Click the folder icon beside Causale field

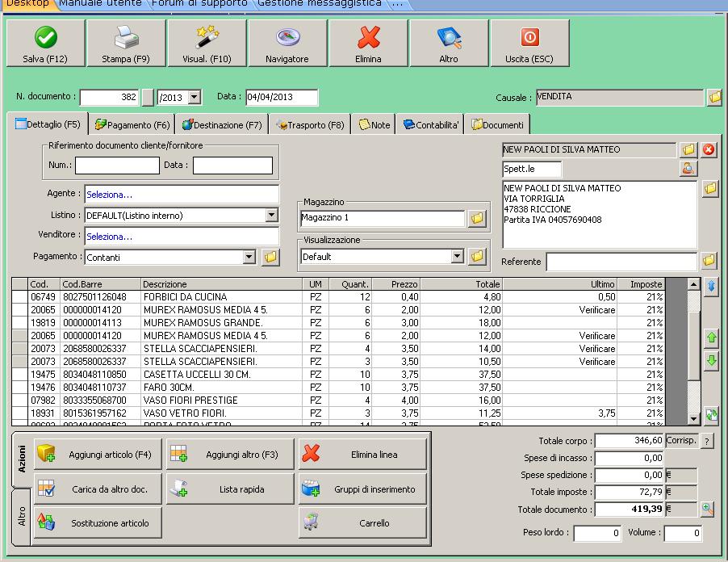(714, 98)
